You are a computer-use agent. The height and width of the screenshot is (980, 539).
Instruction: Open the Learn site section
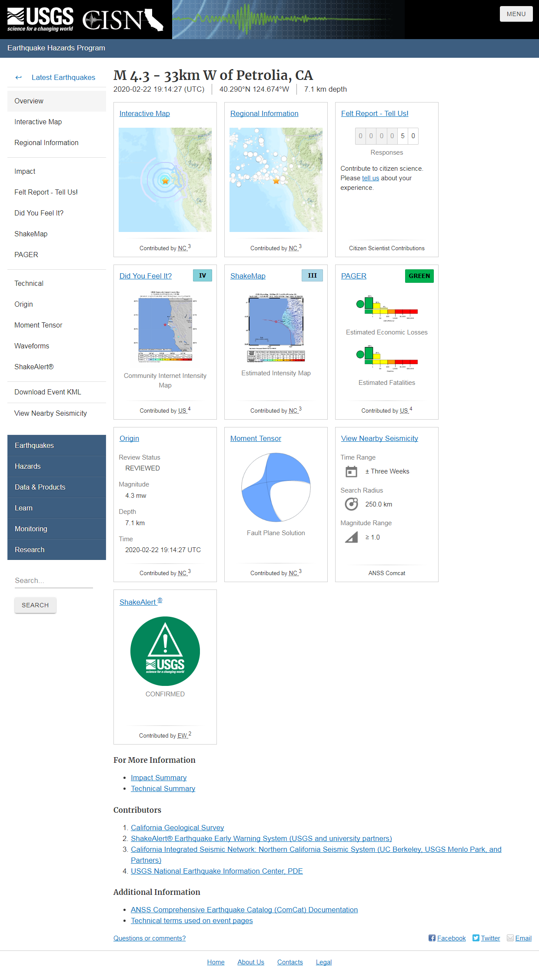coord(57,508)
